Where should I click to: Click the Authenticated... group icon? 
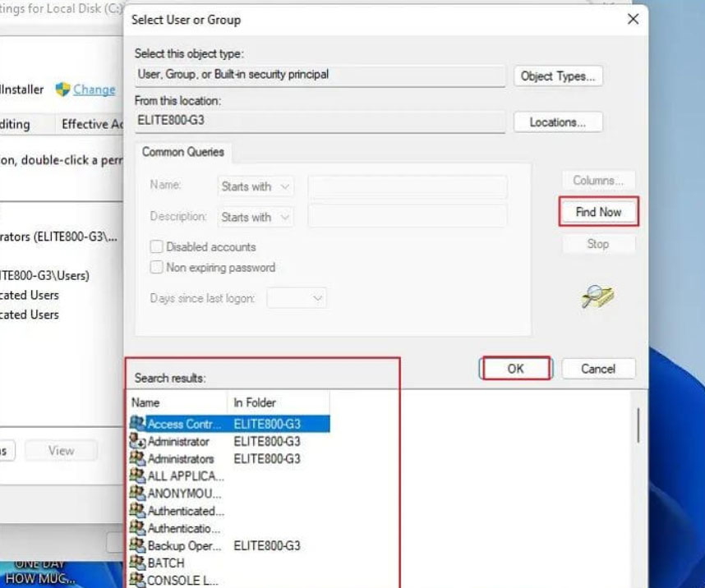point(137,510)
